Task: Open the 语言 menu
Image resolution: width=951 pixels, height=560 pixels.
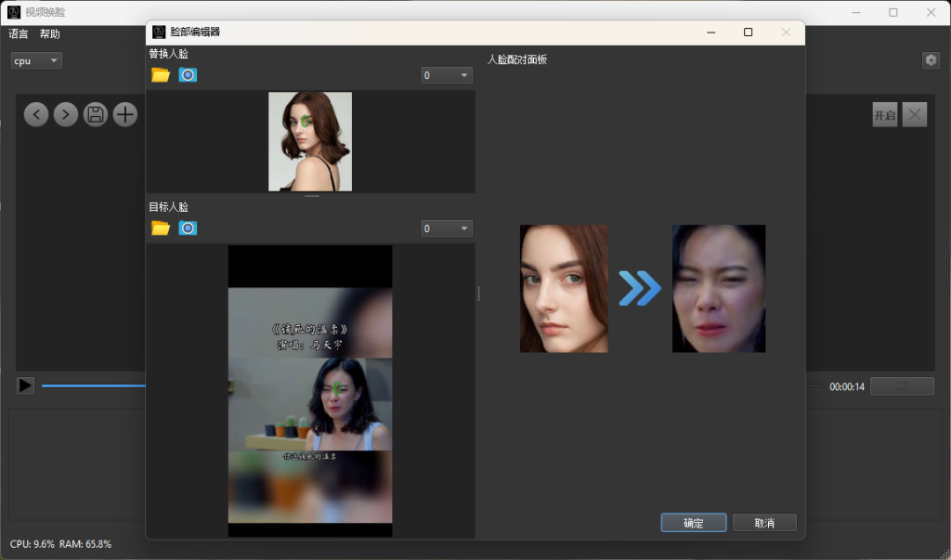Action: (19, 34)
